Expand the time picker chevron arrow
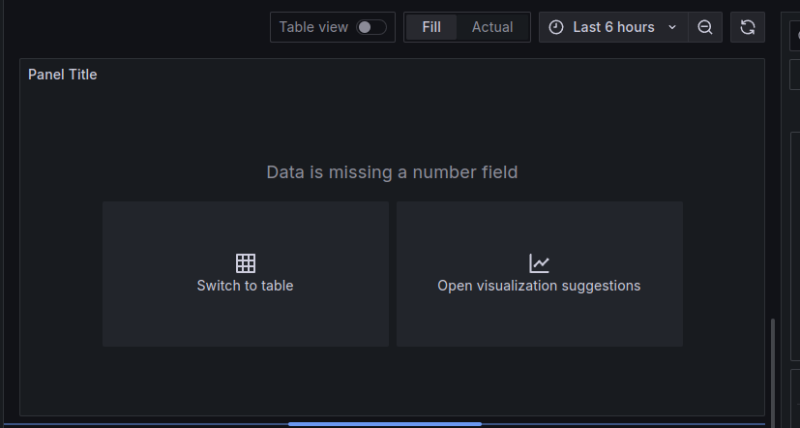The height and width of the screenshot is (428, 800). [672, 27]
